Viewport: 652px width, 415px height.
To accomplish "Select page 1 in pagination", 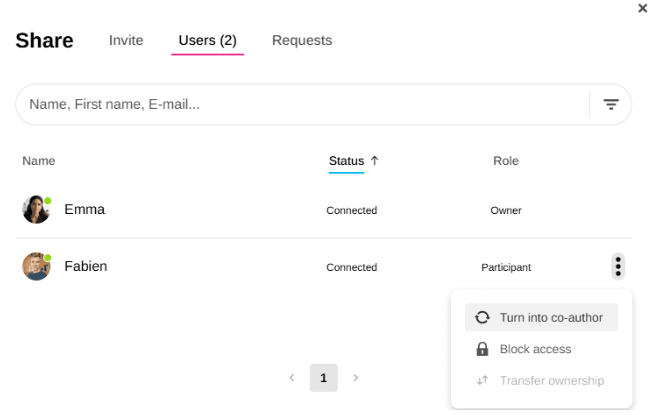I will click(323, 378).
